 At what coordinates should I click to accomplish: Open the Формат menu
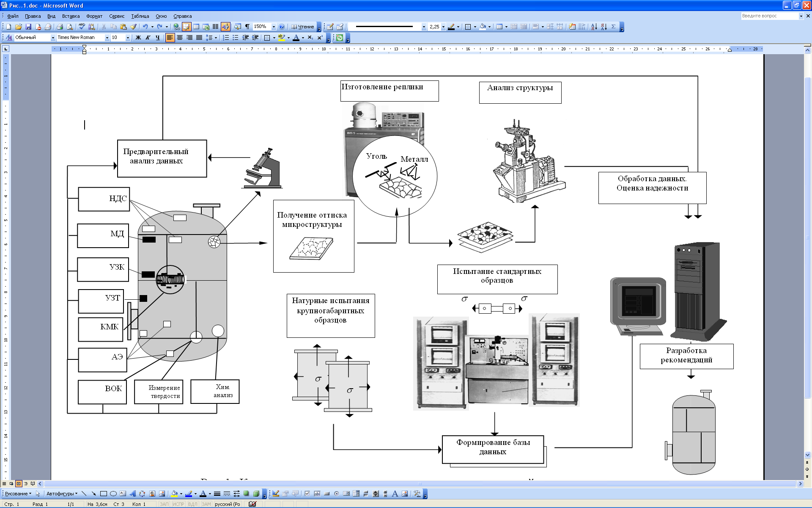click(x=94, y=16)
